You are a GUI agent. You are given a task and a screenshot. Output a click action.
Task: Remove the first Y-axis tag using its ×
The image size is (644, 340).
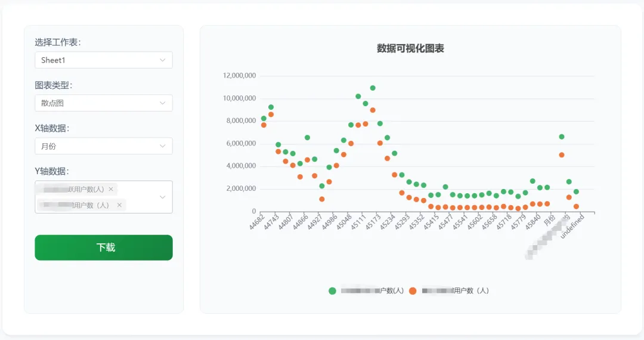point(110,189)
